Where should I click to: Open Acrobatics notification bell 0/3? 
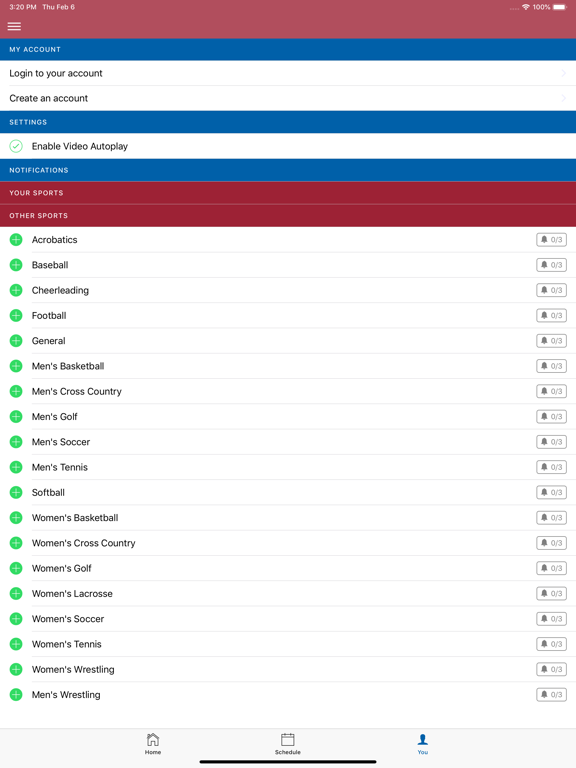[552, 240]
